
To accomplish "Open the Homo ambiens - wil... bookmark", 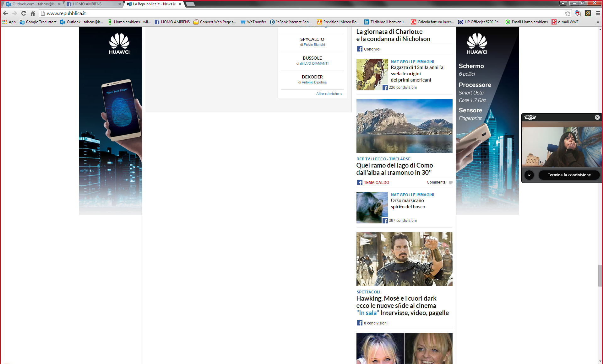I will [x=129, y=22].
